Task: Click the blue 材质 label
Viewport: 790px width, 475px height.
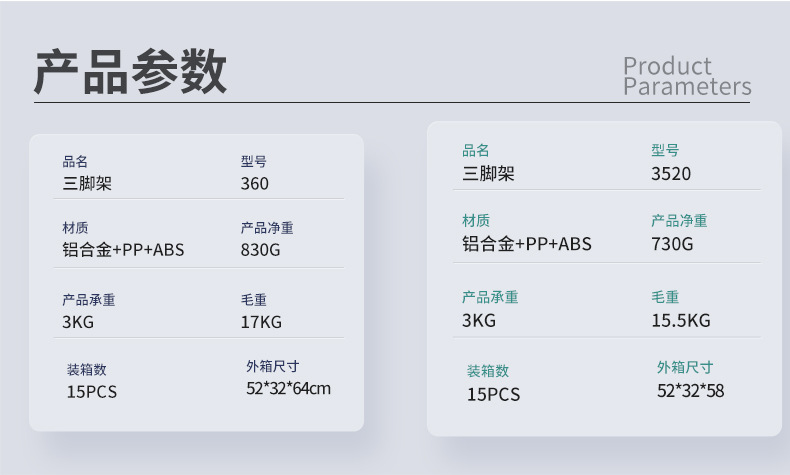Action: [75, 228]
